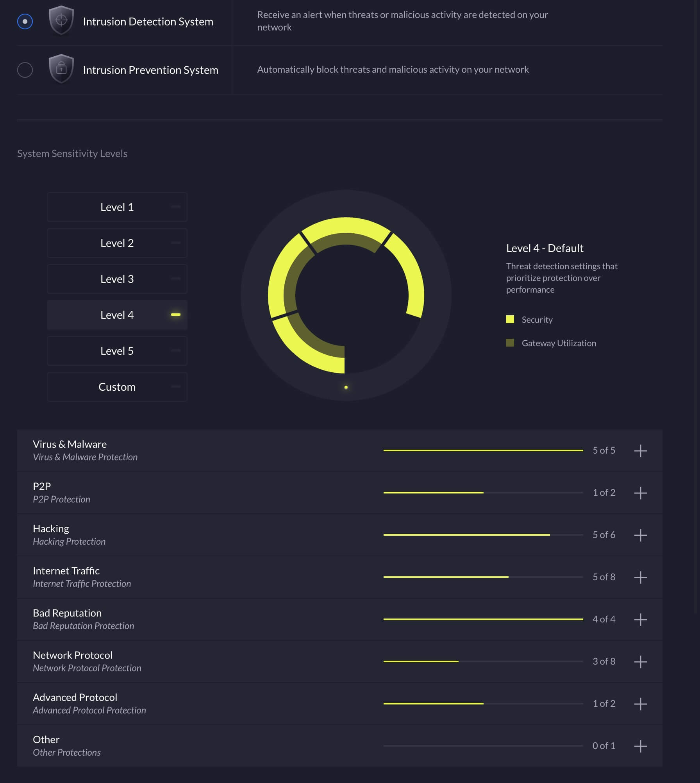Click the Other protections progress bar
700x783 pixels.
pyautogui.click(x=483, y=746)
